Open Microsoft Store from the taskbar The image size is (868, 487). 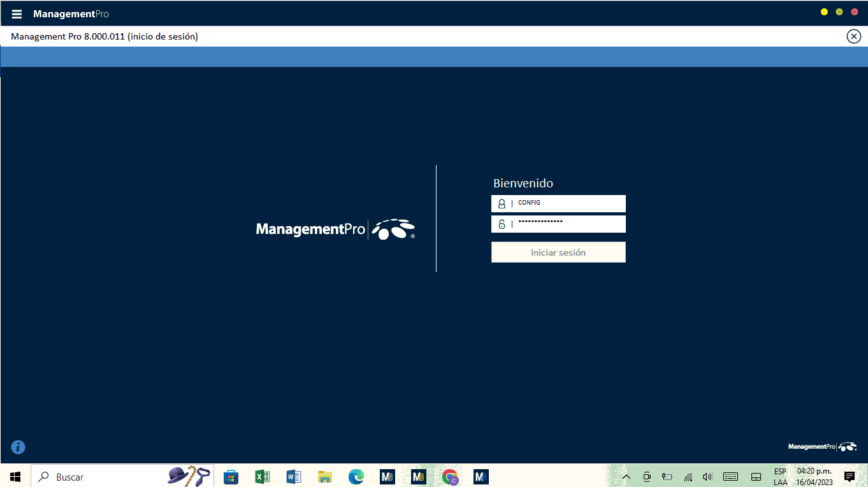(x=231, y=477)
